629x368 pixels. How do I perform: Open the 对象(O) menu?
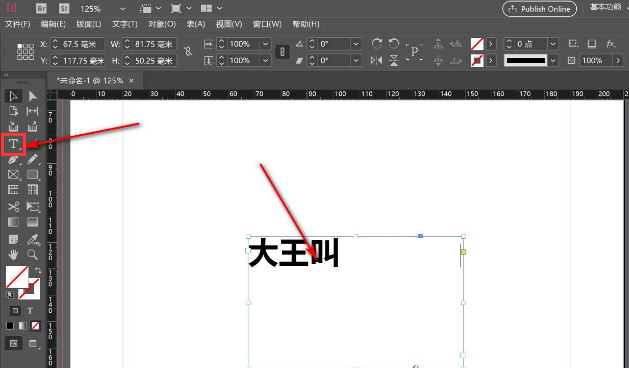pyautogui.click(x=162, y=24)
